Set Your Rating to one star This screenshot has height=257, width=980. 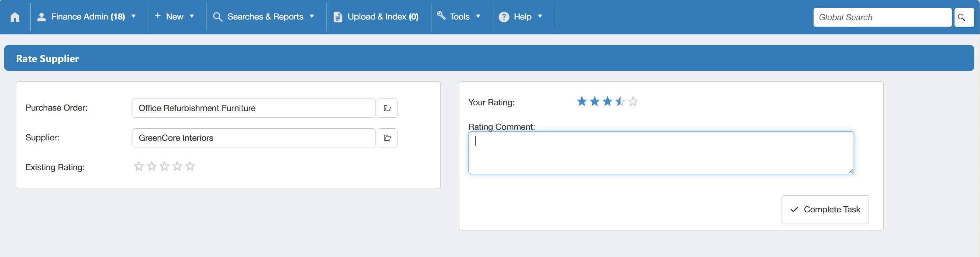[x=582, y=101]
